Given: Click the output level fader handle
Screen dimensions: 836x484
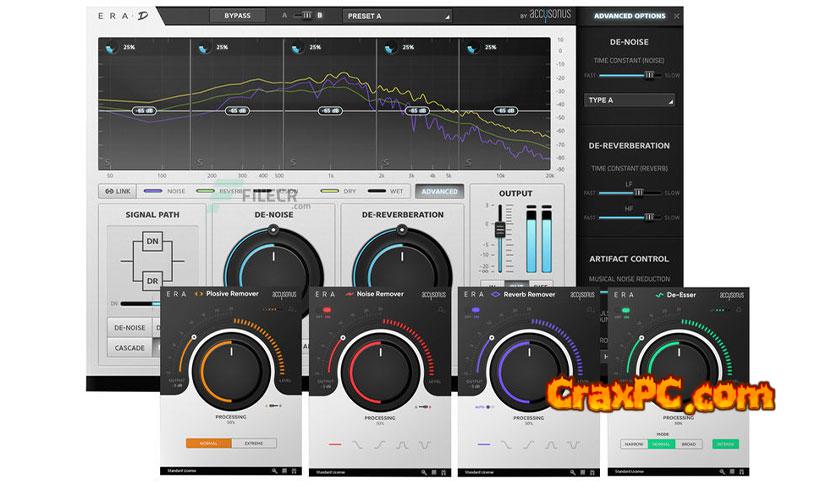Looking at the screenshot, I should [500, 230].
